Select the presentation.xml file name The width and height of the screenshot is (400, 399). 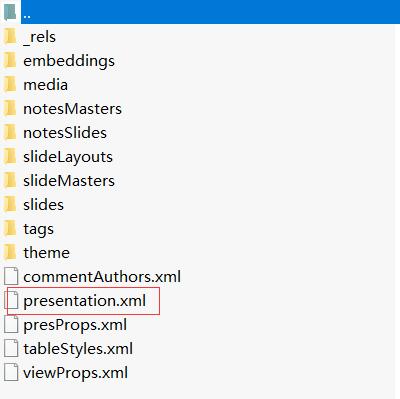point(85,301)
